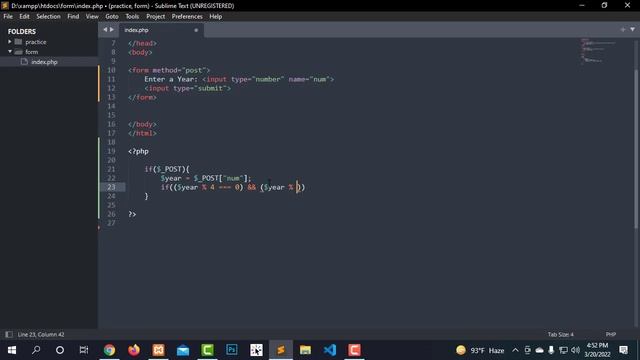
Task: Open Windows Search from the taskbar
Action: 36,350
